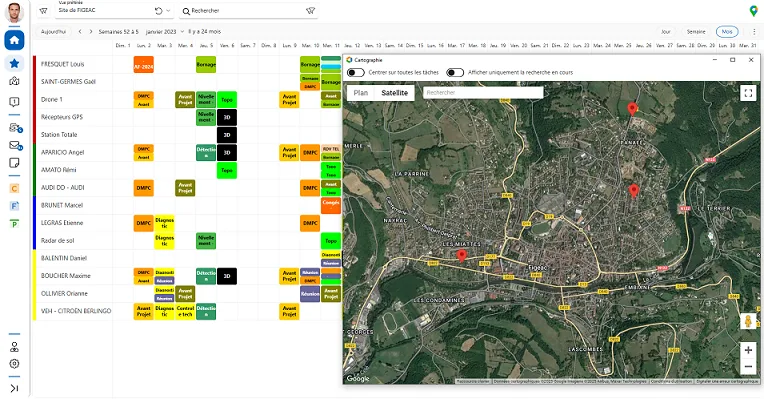Screen dimensions: 764x399
Task: Click the map pin icon top right
Action: pos(753,11)
